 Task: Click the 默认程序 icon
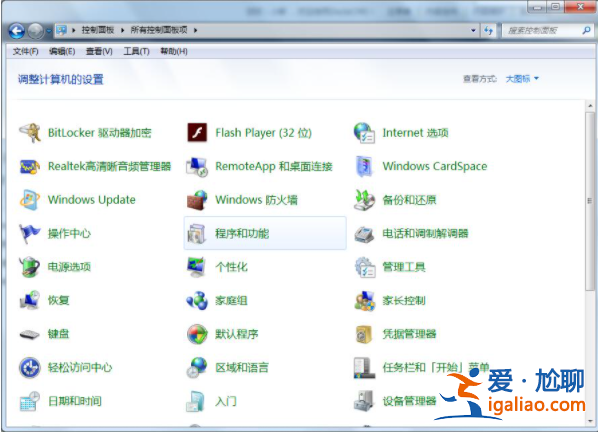(197, 334)
